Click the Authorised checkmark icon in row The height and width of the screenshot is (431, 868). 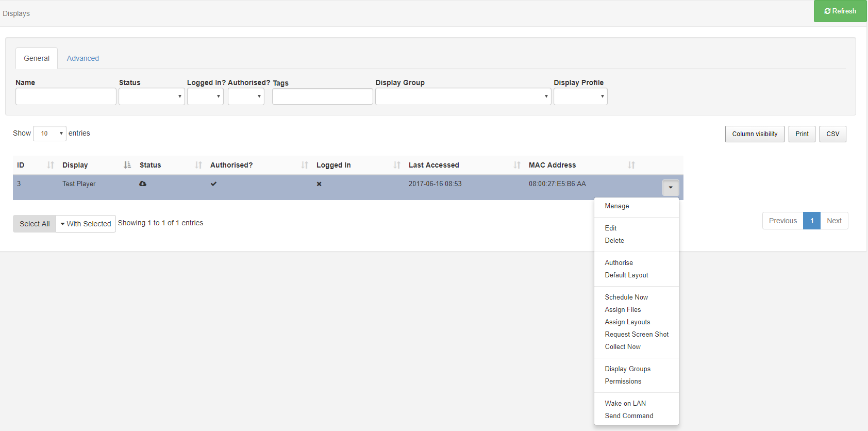(213, 184)
